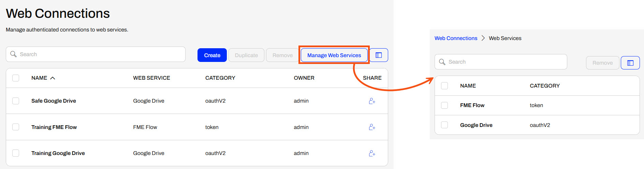The height and width of the screenshot is (169, 644).
Task: Sort Web Connections by CATEGORY column header
Action: (x=220, y=78)
